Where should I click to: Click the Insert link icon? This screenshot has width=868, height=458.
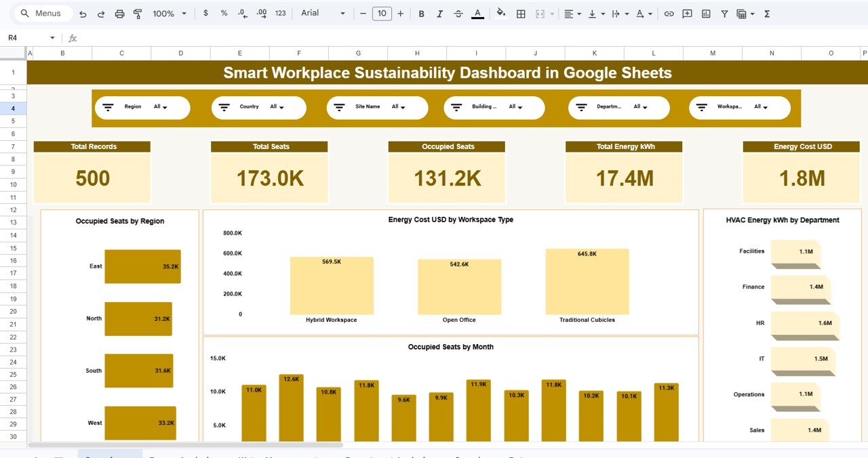tap(670, 13)
